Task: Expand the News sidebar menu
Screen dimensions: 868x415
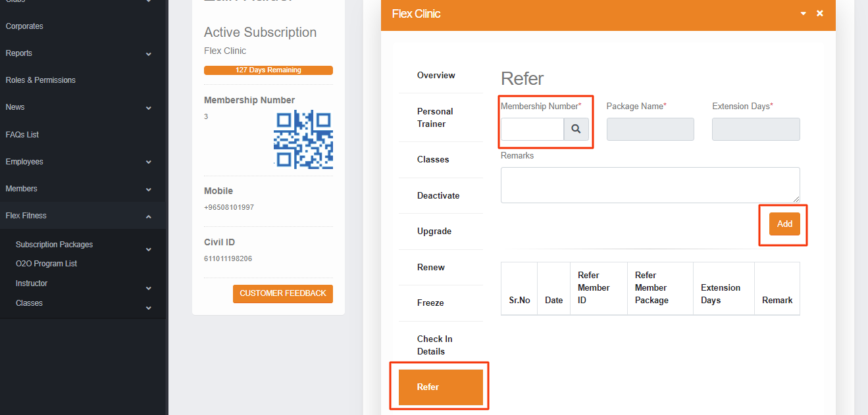Action: [149, 108]
